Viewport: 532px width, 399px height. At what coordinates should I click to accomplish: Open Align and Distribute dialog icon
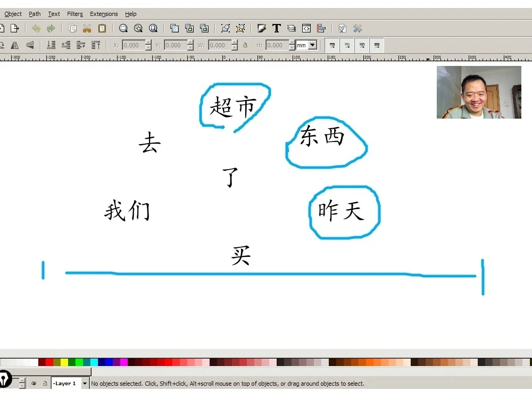pyautogui.click(x=321, y=28)
